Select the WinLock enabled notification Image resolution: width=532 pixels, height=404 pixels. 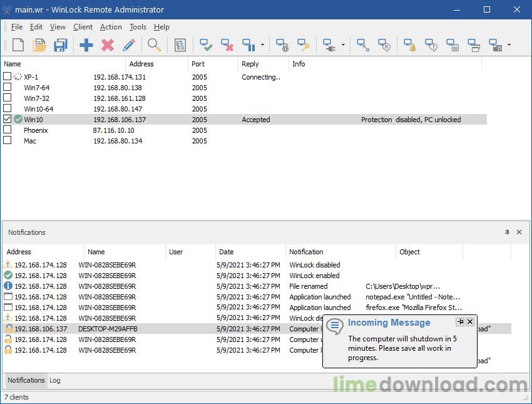coord(315,276)
